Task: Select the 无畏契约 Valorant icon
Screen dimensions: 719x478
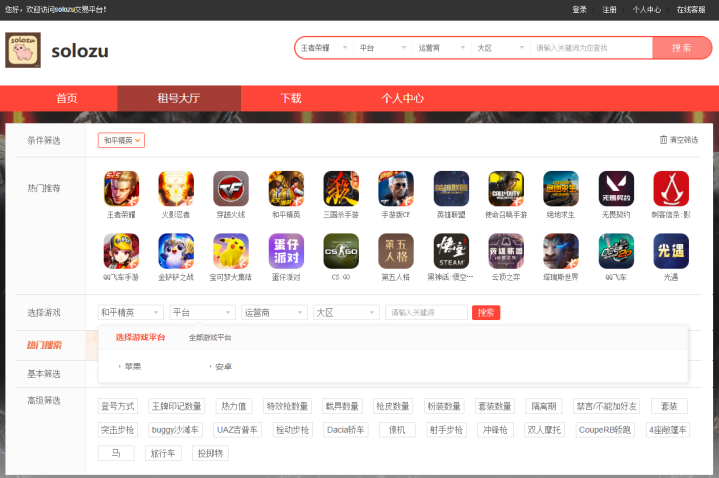Action: click(x=616, y=189)
